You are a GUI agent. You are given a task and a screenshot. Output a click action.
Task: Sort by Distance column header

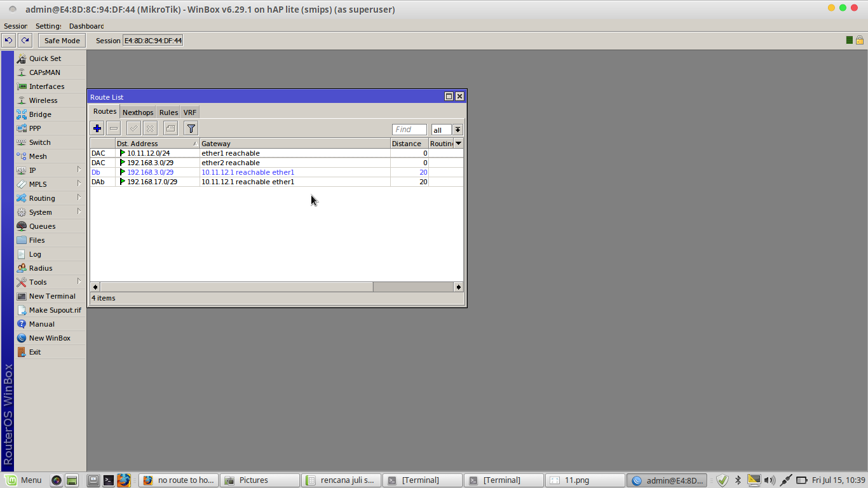(409, 144)
